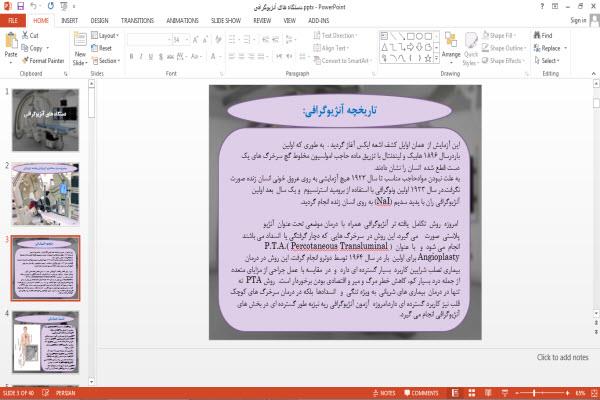Click the Paste clipboard icon
This screenshot has width=600, height=400.
11,40
